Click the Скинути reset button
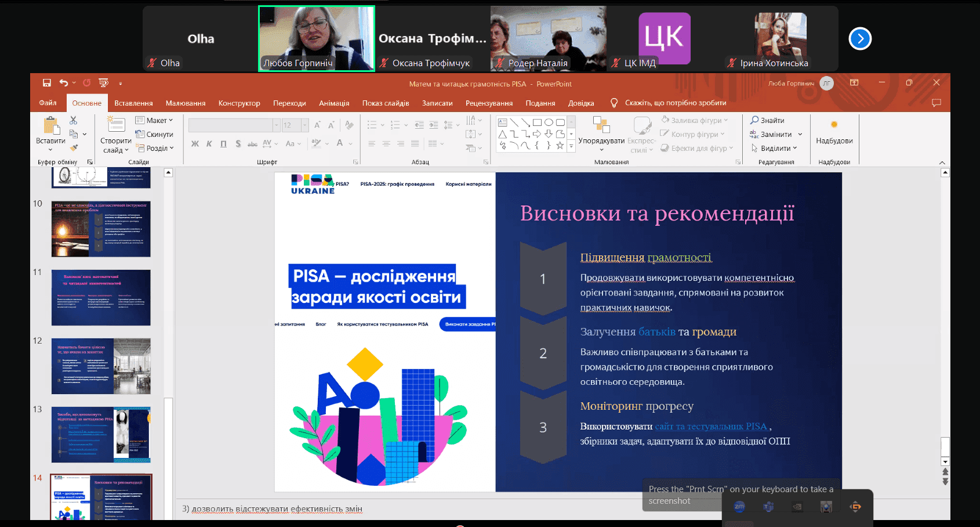 point(154,134)
